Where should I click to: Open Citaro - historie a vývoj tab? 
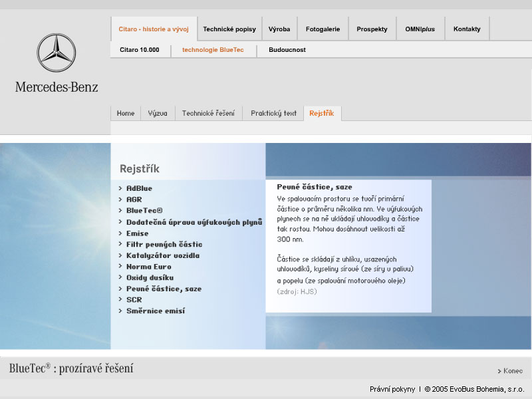(x=154, y=29)
